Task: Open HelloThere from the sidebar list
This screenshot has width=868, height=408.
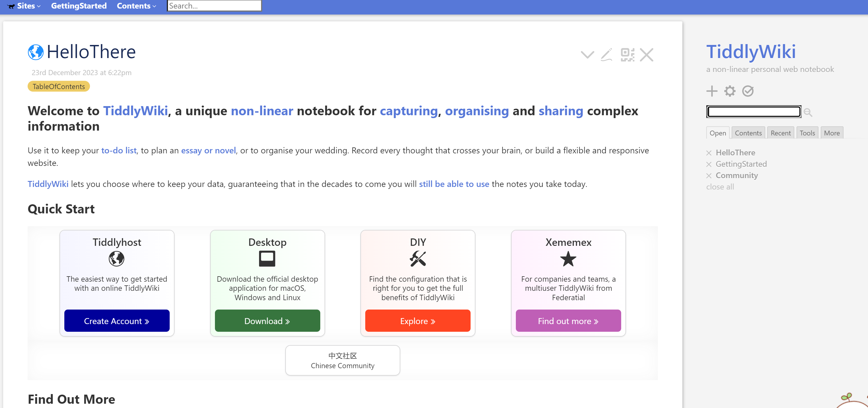Action: (735, 153)
